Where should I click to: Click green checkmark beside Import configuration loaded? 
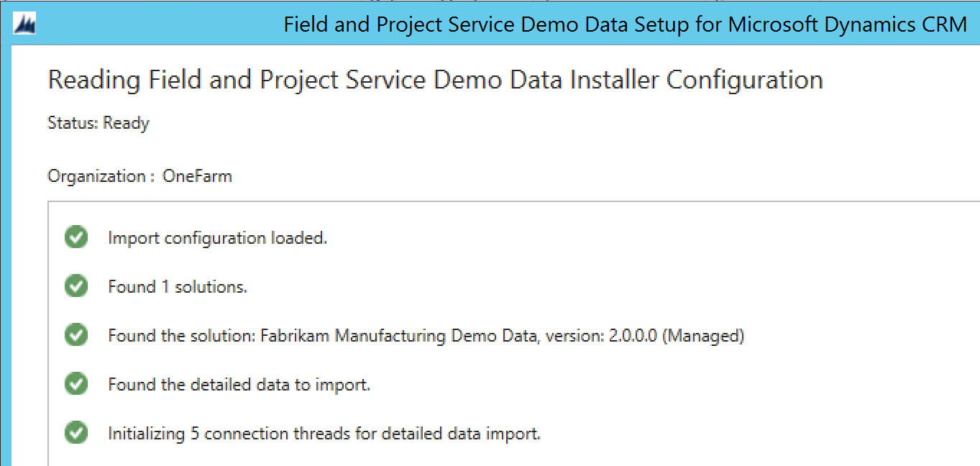pos(75,237)
